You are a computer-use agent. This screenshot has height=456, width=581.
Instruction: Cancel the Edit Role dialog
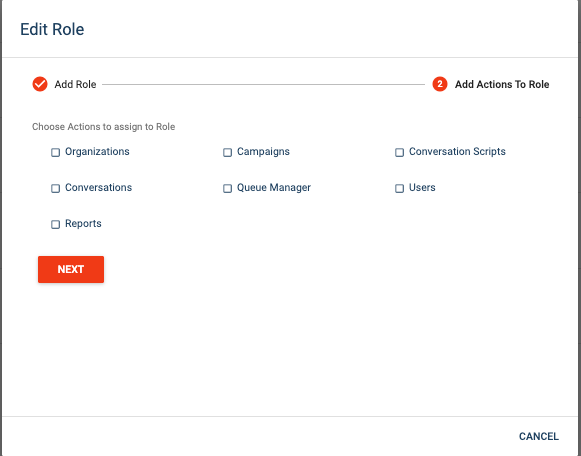click(x=538, y=436)
